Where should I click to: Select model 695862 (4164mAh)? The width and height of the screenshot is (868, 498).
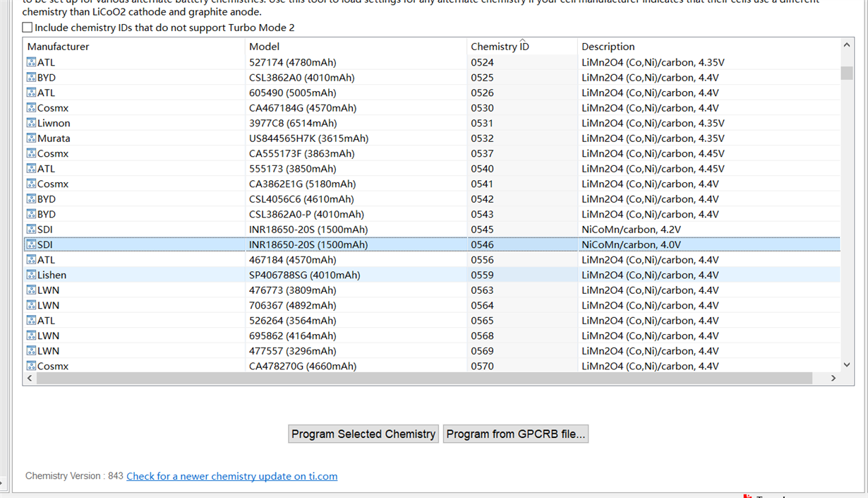pos(293,336)
